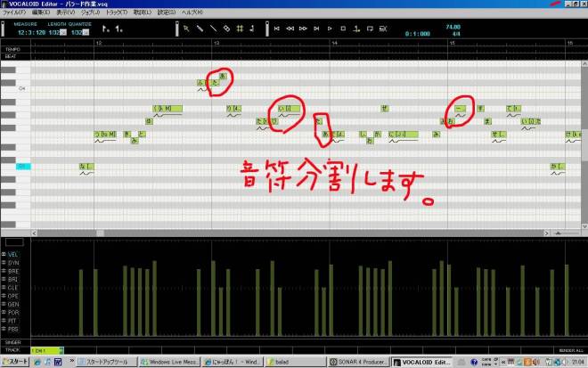This screenshot has width=588, height=368.
Task: Open the ファイル(F) menu
Action: tap(14, 12)
